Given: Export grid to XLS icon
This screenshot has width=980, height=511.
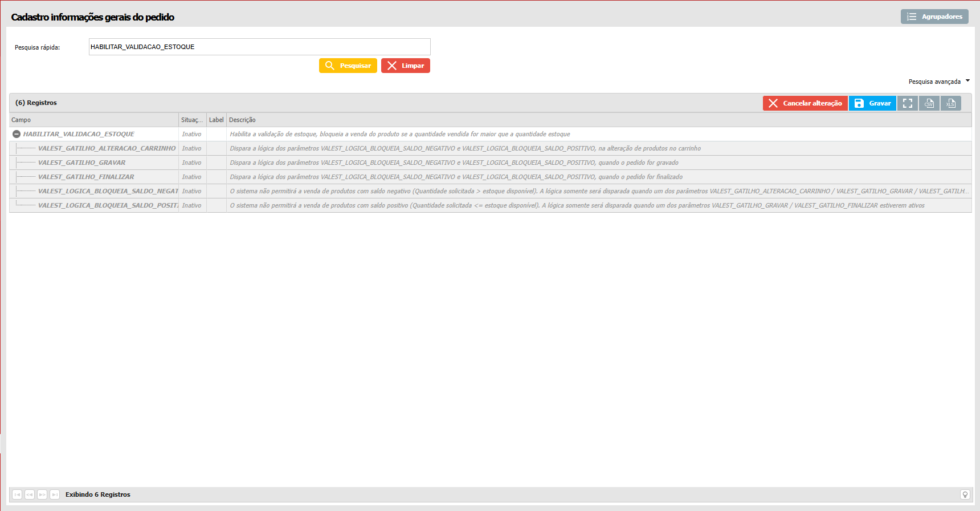Looking at the screenshot, I should [x=951, y=103].
